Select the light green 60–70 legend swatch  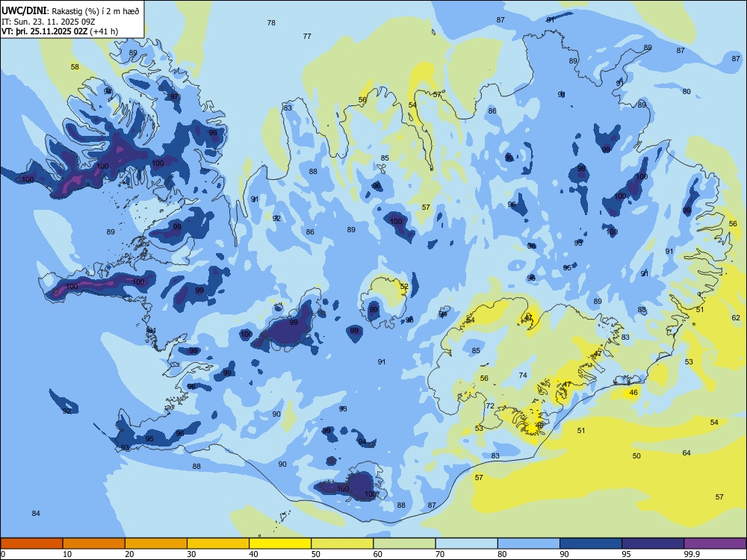click(x=404, y=544)
